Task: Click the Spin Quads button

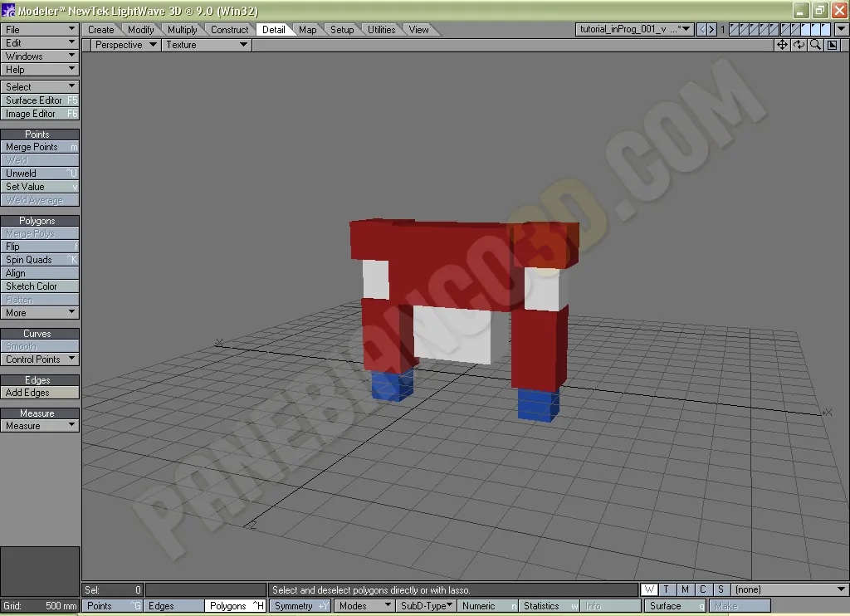Action: [x=40, y=260]
